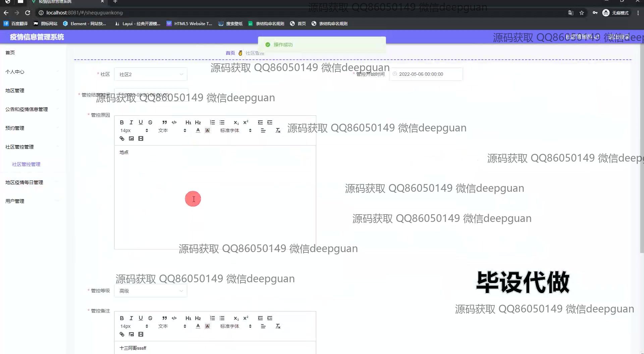Apply H1 heading in 管控原因 editor
Viewport: 644px width, 354px height.
[188, 122]
